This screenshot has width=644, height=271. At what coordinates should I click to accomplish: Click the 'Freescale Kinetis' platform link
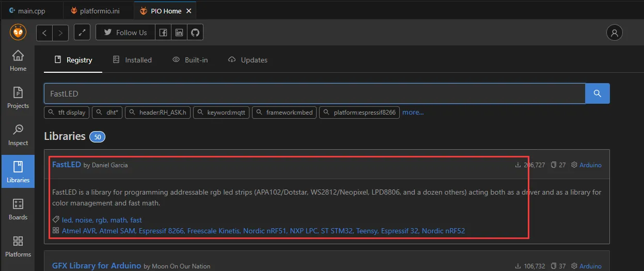(214, 231)
